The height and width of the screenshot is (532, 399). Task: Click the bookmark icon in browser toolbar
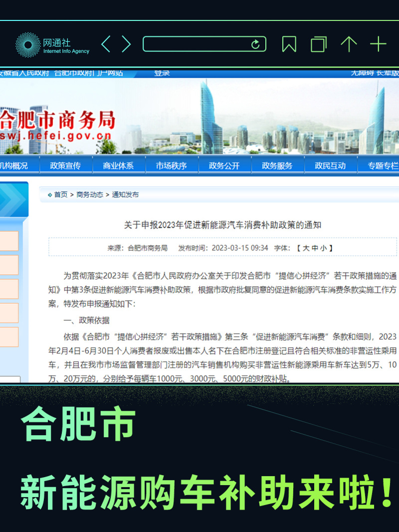tap(289, 44)
